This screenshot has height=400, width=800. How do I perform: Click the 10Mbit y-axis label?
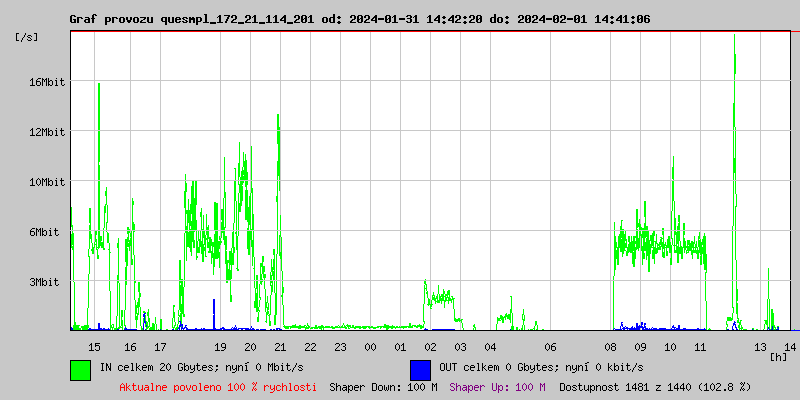(46, 182)
